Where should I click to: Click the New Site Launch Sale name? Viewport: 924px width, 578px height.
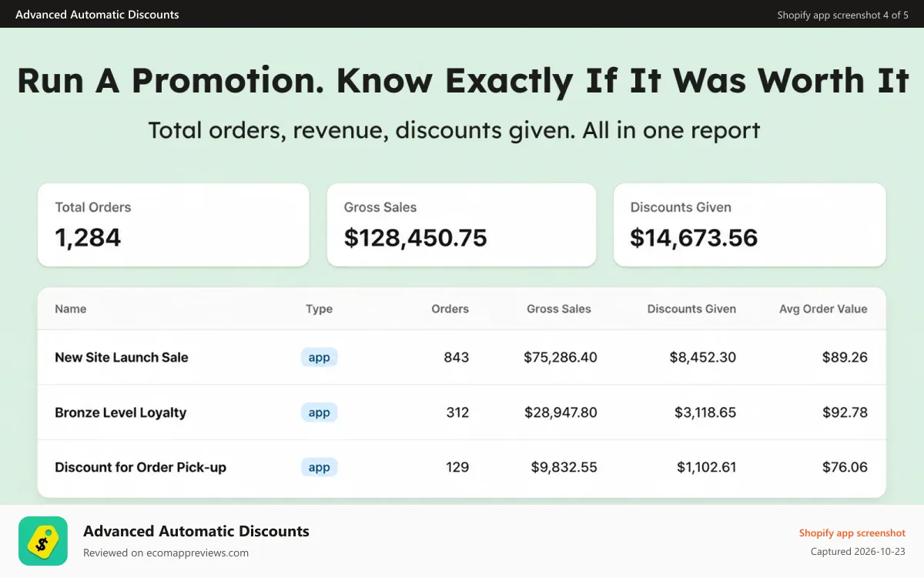pyautogui.click(x=122, y=357)
